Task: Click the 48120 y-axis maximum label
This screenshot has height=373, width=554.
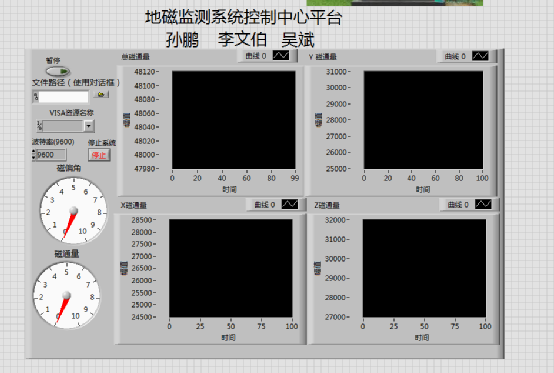Action: click(x=145, y=72)
